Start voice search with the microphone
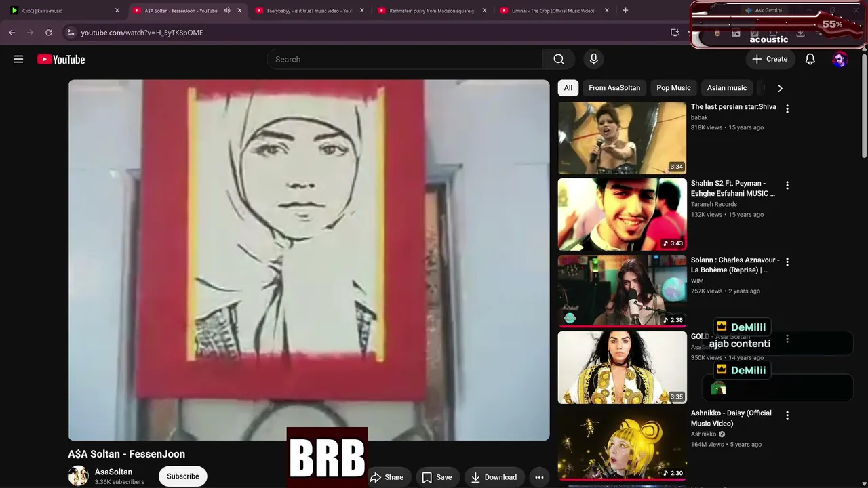 [593, 59]
